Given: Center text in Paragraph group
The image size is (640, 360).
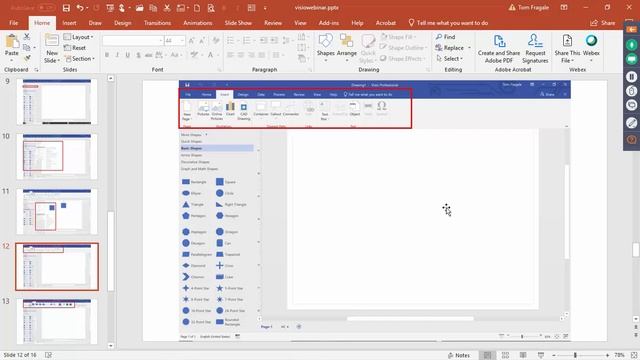Looking at the screenshot, I should (241, 55).
